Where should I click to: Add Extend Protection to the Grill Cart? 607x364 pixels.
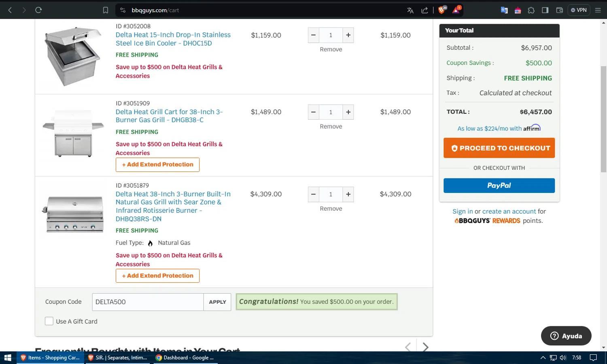(157, 165)
